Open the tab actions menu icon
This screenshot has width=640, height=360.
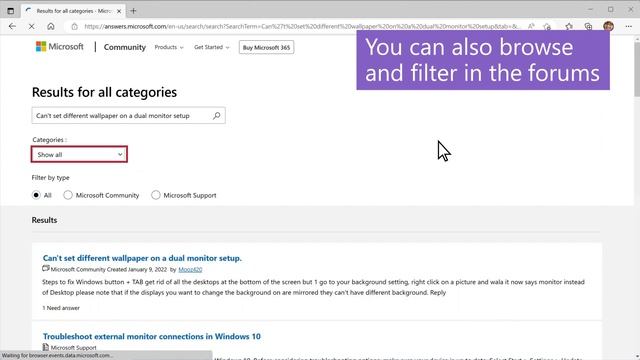tap(11, 11)
